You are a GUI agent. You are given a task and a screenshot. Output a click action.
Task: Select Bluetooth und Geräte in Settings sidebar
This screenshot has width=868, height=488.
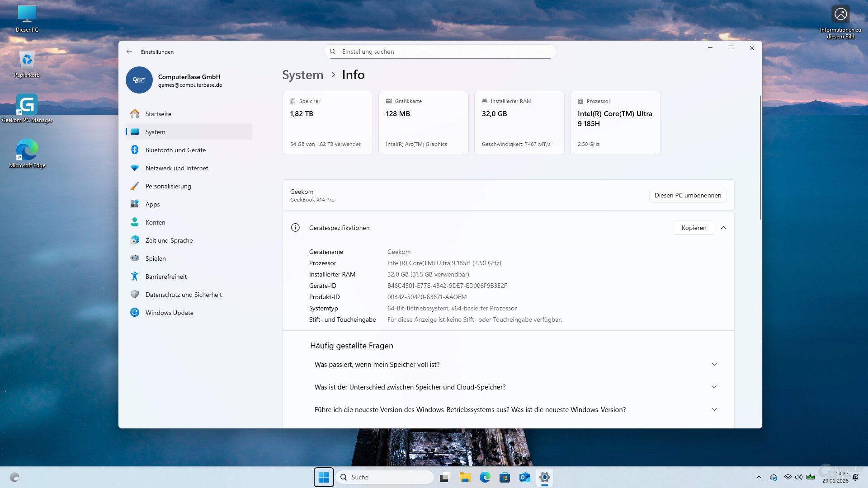[x=175, y=150]
